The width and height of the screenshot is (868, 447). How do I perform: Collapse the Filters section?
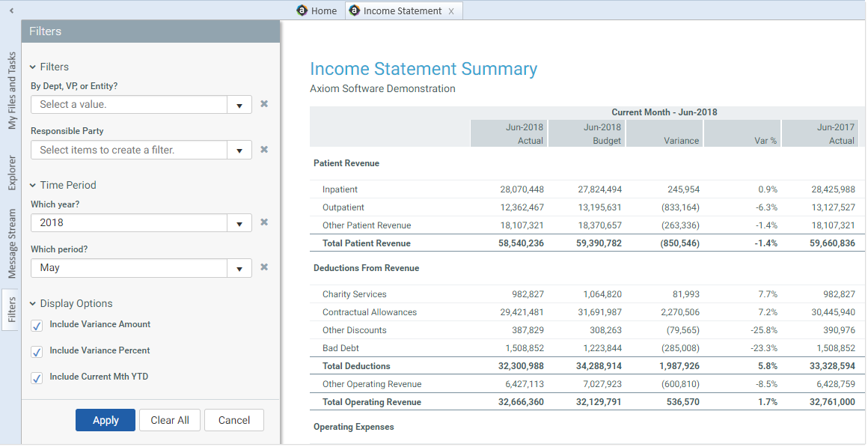pos(33,67)
